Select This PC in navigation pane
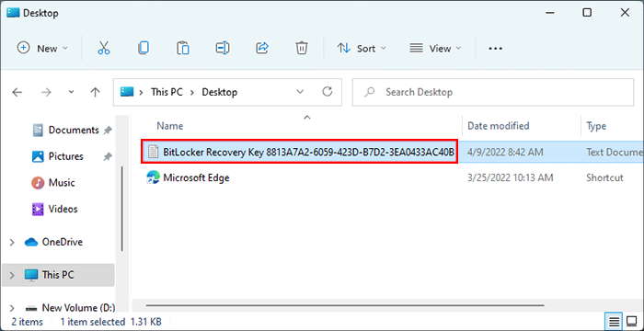This screenshot has width=644, height=331. point(58,275)
